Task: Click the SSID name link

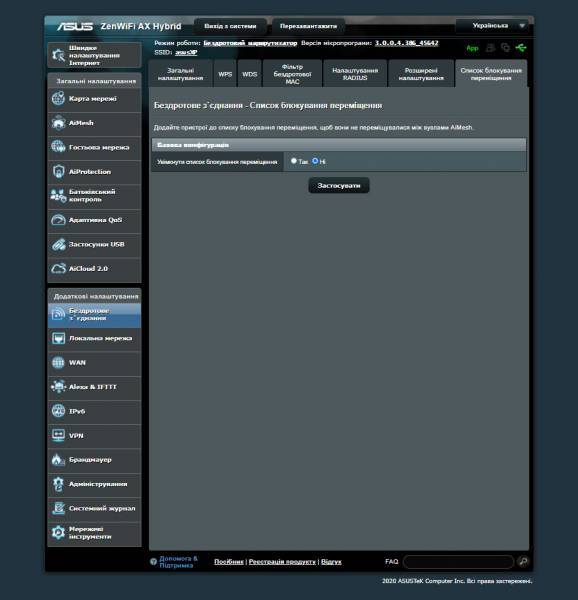Action: [x=186, y=52]
